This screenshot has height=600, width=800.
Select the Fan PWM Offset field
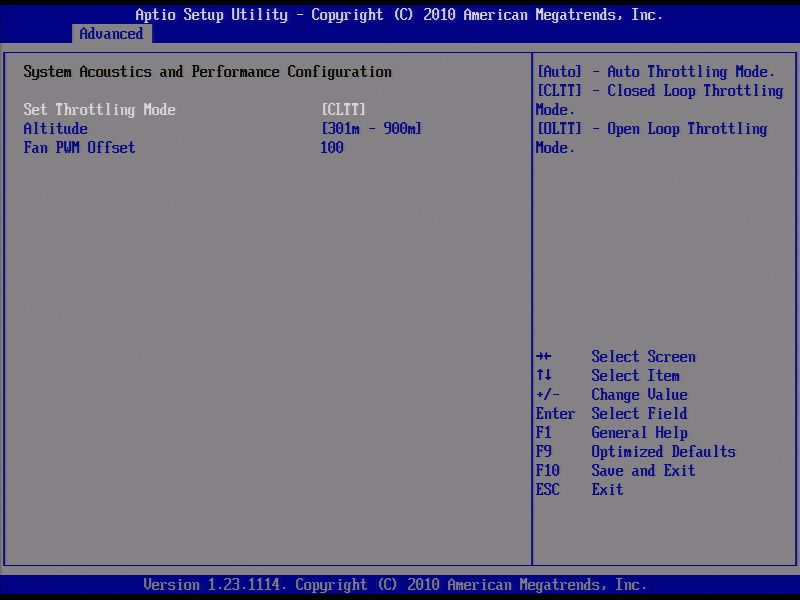pos(78,147)
